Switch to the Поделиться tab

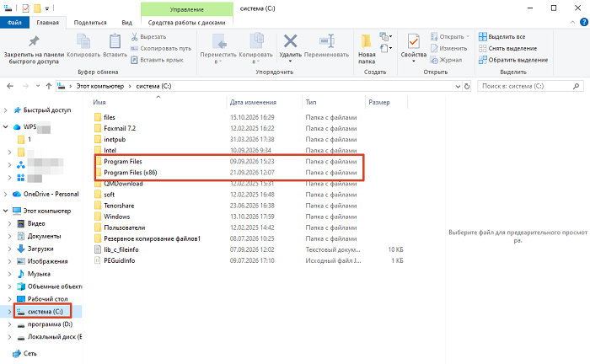click(x=90, y=23)
